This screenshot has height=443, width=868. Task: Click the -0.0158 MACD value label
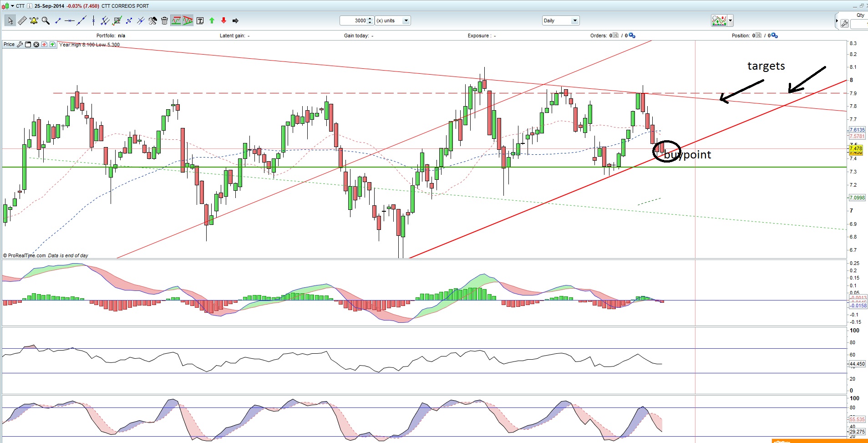(858, 306)
